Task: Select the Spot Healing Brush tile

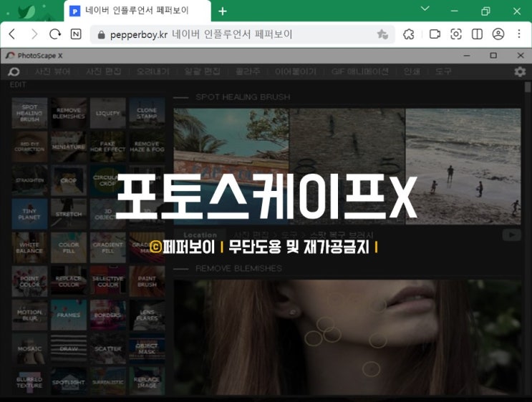Action: pos(29,113)
